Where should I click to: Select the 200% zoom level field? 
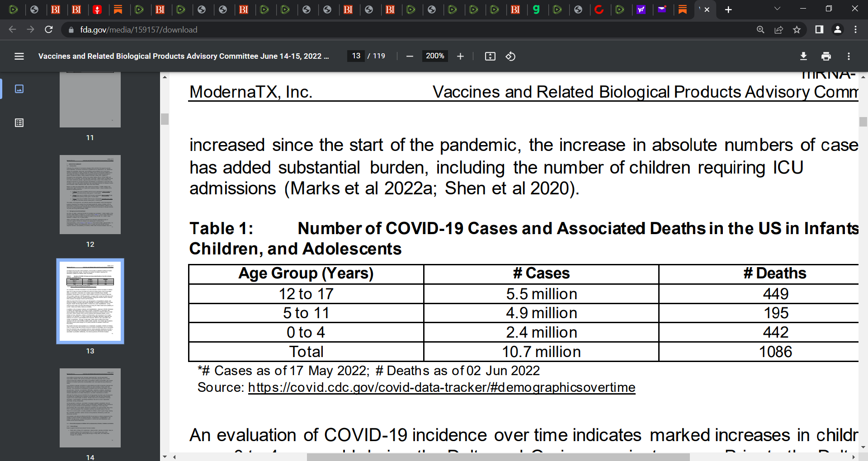click(435, 56)
